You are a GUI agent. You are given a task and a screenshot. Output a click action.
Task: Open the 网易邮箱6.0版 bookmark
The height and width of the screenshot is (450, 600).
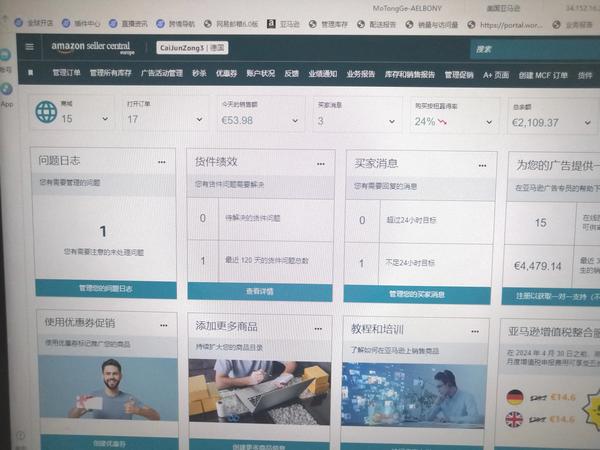click(x=231, y=24)
